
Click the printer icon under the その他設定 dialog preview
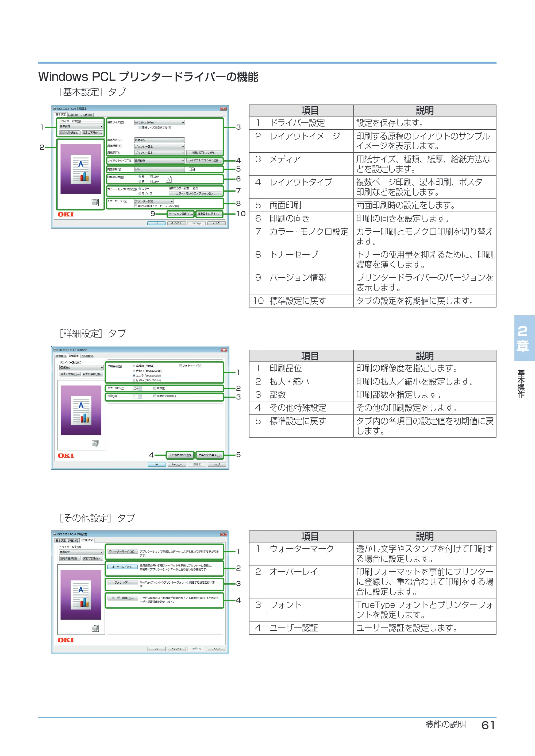tap(95, 628)
